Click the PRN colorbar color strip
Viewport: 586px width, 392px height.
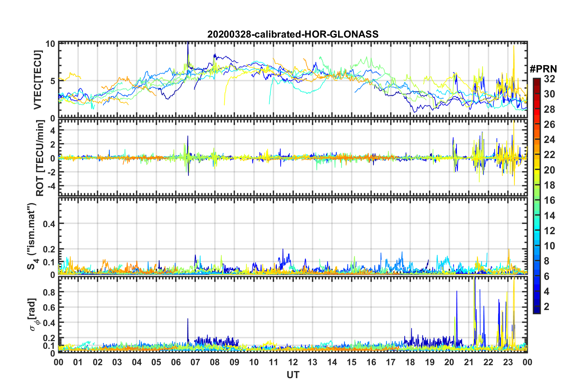(536, 196)
